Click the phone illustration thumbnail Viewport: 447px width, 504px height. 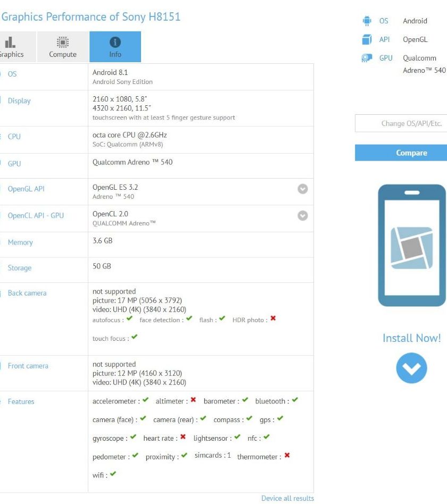tap(411, 245)
